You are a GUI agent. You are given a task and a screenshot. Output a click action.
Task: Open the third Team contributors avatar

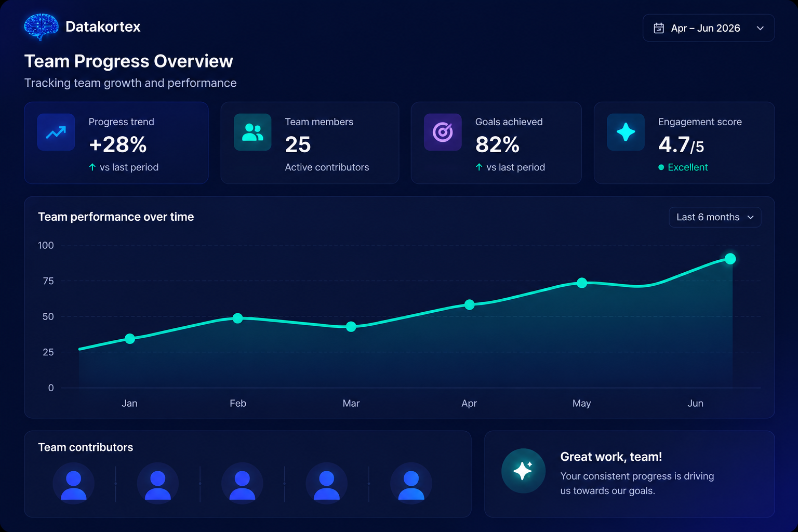[242, 484]
